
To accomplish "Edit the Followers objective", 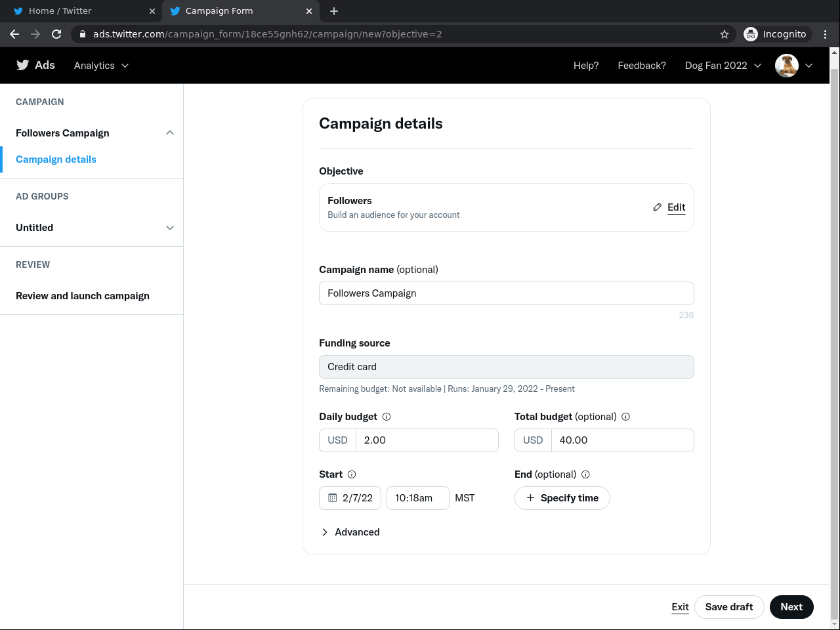I will click(x=669, y=207).
